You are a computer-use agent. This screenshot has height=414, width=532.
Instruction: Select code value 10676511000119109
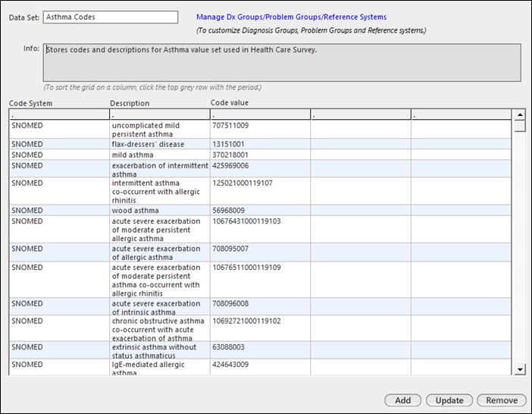tap(260, 280)
